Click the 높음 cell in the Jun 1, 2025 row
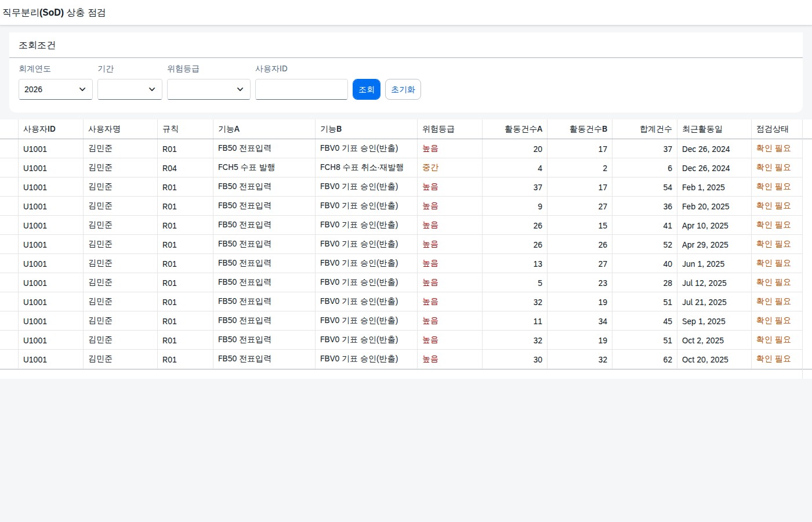Viewport: 812px width, 522px height. pyautogui.click(x=450, y=264)
